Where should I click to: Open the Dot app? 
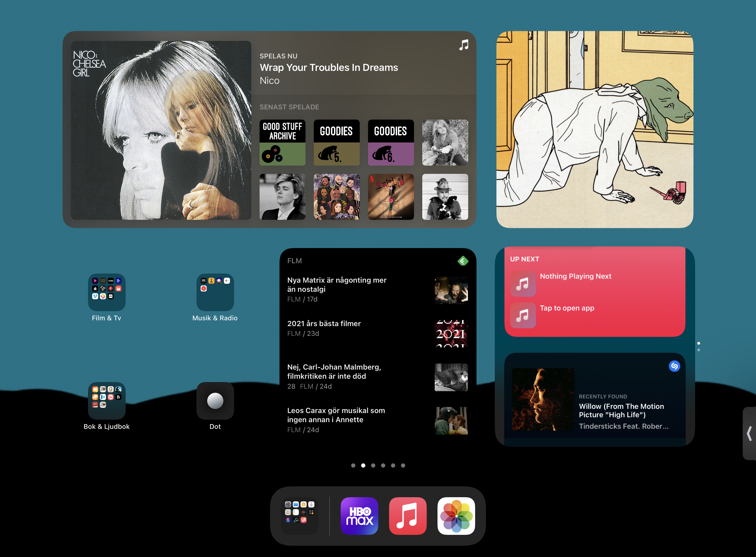point(215,401)
